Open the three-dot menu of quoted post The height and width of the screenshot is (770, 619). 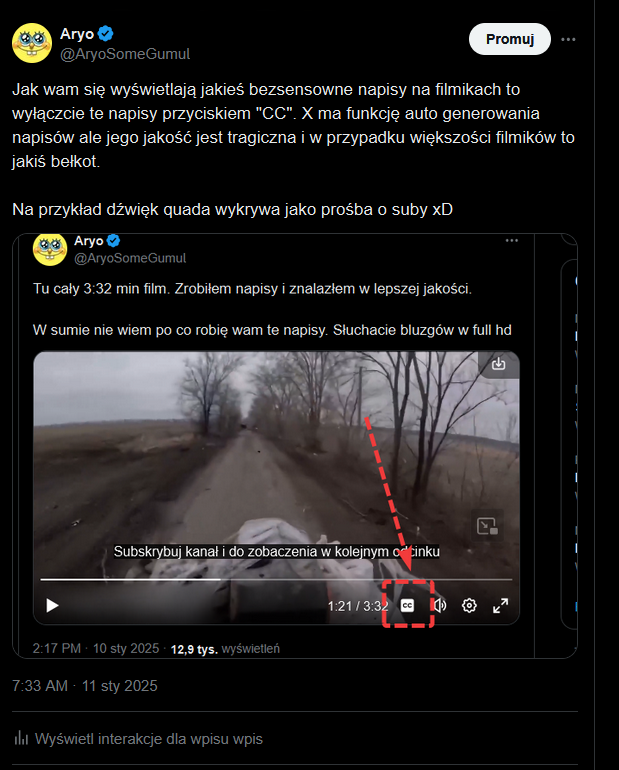point(511,241)
